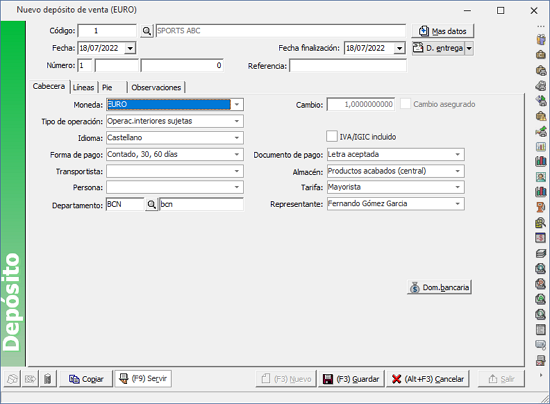Switch to the Cabecera tab
Viewport: 550px width, 404px height.
coord(49,86)
